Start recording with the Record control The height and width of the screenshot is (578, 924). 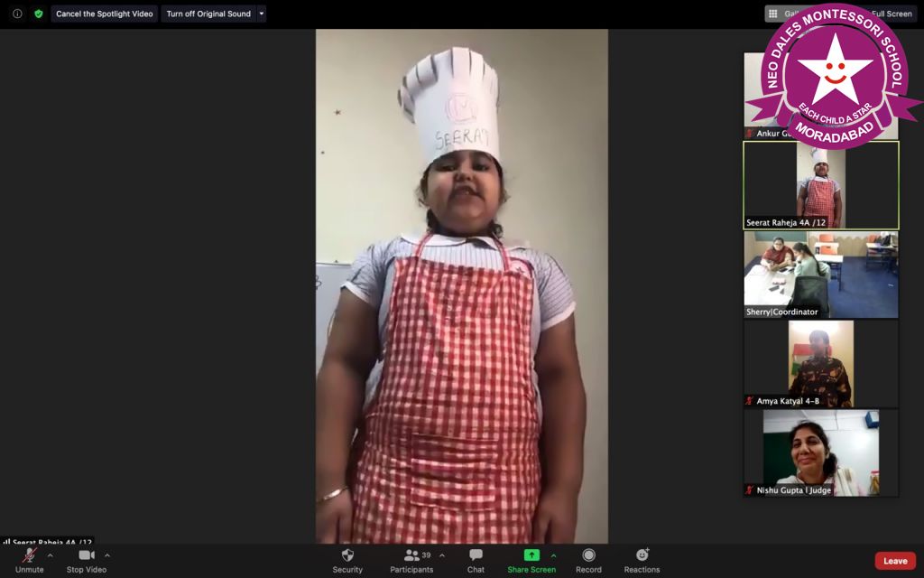point(588,561)
